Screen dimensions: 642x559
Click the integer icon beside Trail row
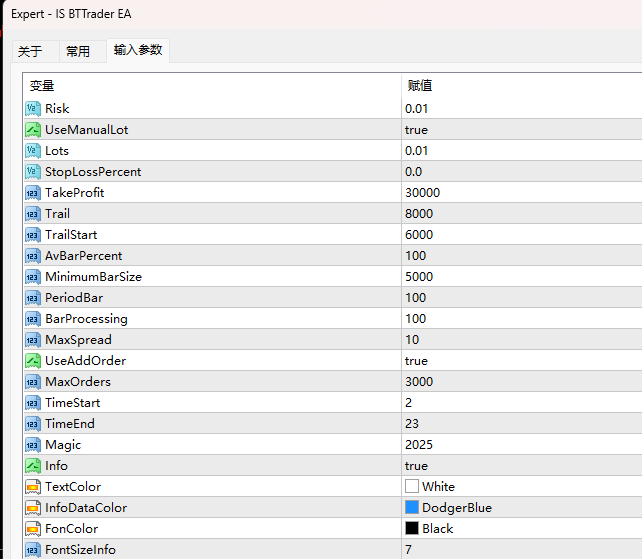pyautogui.click(x=33, y=214)
